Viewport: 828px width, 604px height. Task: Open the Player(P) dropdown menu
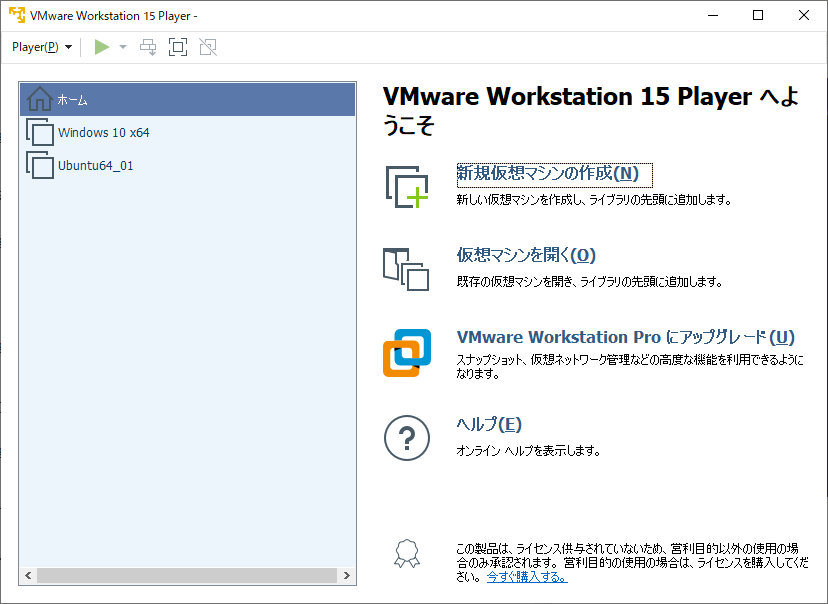pos(42,47)
